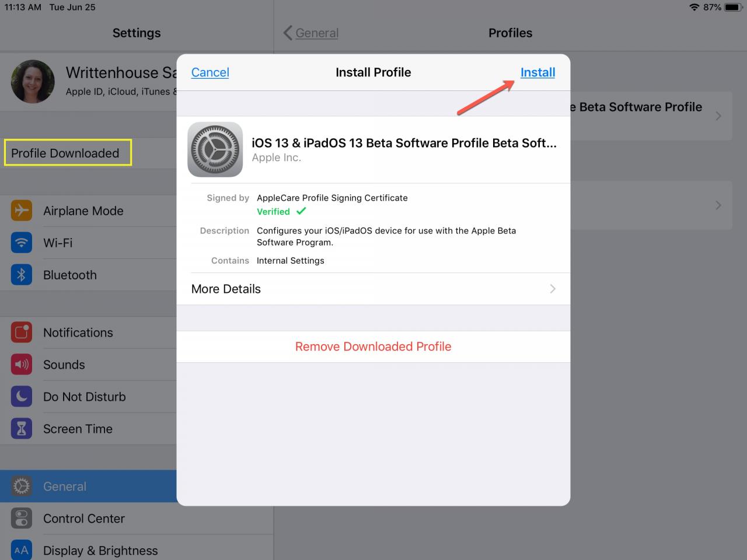The width and height of the screenshot is (747, 560).
Task: Tap the settings gear profile icon
Action: (x=215, y=149)
